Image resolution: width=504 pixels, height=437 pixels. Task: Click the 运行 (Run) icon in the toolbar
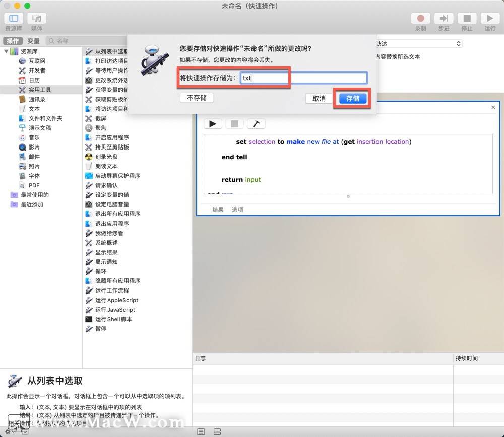[489, 18]
